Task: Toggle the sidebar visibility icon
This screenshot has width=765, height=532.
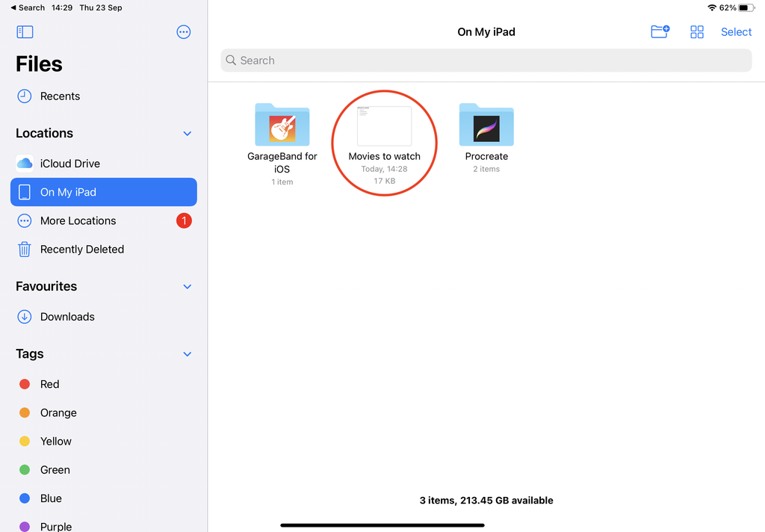Action: (25, 31)
